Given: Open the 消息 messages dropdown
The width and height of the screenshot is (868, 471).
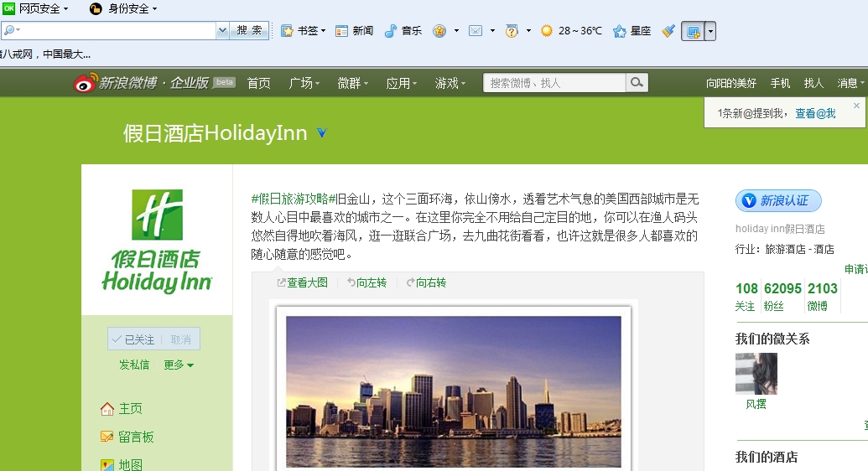Looking at the screenshot, I should (851, 83).
